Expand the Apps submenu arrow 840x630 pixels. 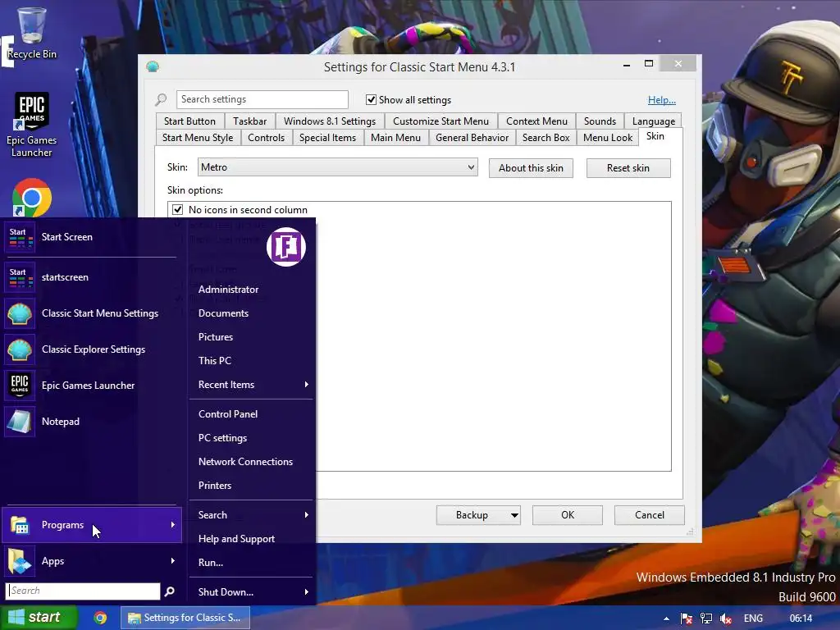coord(172,561)
